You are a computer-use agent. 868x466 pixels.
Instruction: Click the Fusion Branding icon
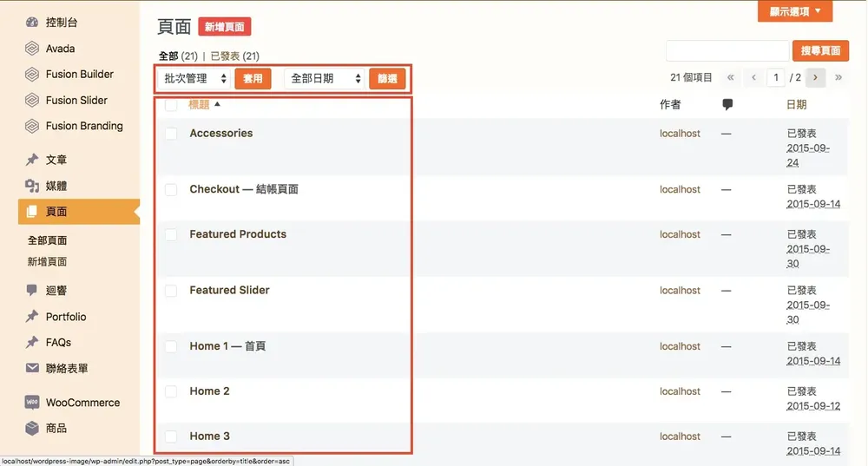pyautogui.click(x=32, y=126)
